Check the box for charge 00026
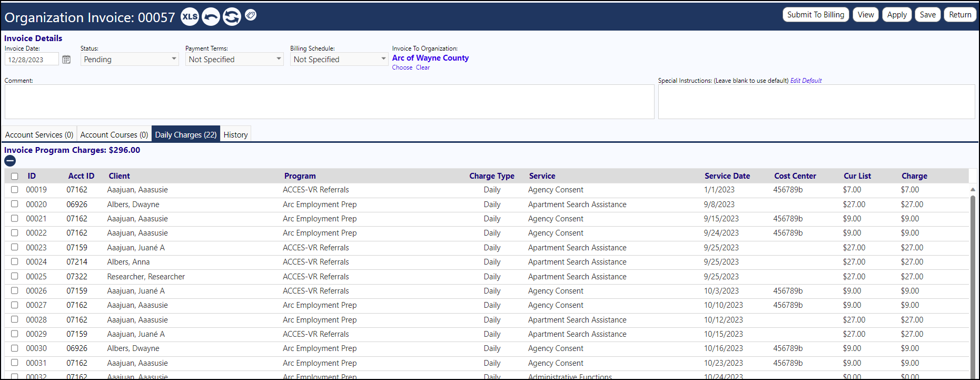 [15, 291]
